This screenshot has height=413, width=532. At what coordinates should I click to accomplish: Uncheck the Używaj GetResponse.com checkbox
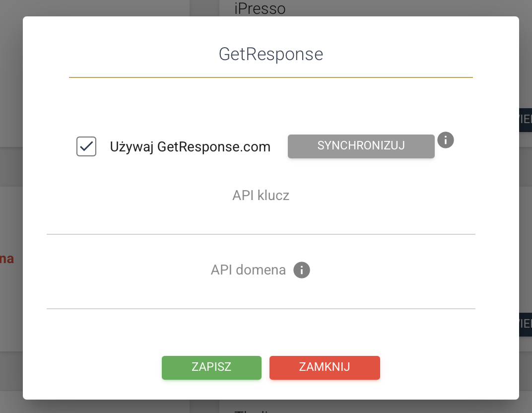[86, 146]
